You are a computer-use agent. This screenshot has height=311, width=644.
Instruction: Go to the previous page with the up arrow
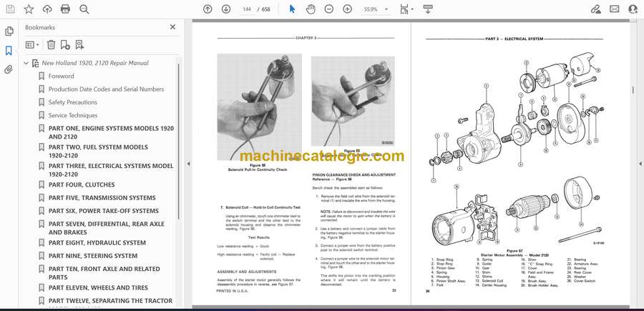pos(208,9)
